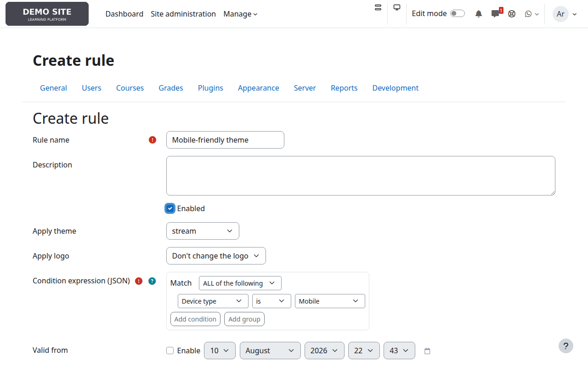Switch to the Users tab
Image resolution: width=588 pixels, height=368 pixels.
pyautogui.click(x=91, y=88)
